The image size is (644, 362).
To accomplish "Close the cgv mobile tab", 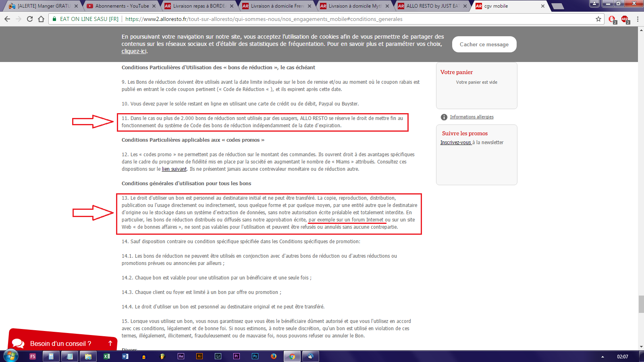I will [x=543, y=6].
